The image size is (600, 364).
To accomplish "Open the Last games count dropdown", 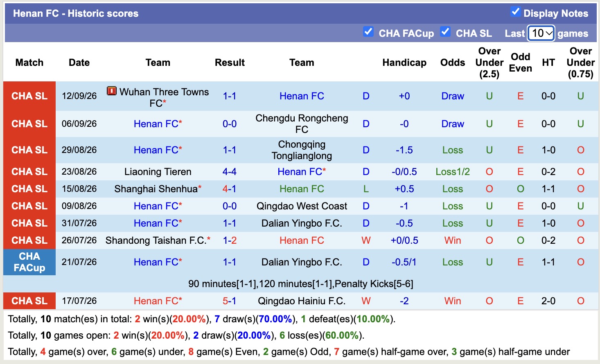I will coord(541,33).
